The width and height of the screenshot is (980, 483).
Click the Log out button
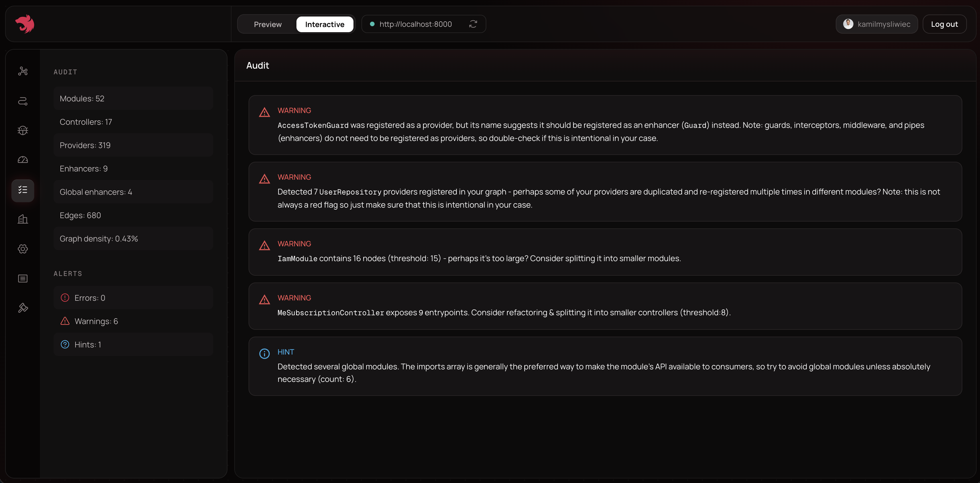944,24
